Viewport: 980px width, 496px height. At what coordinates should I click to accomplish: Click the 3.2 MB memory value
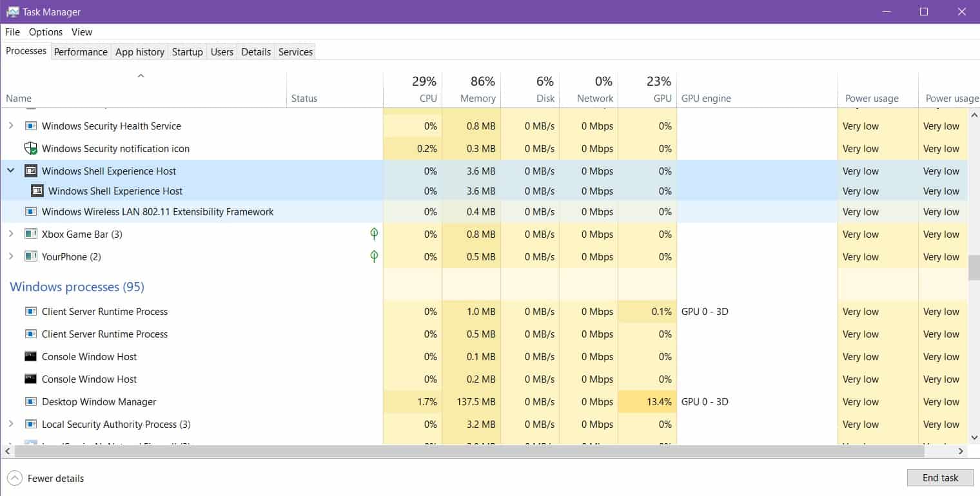coord(481,424)
